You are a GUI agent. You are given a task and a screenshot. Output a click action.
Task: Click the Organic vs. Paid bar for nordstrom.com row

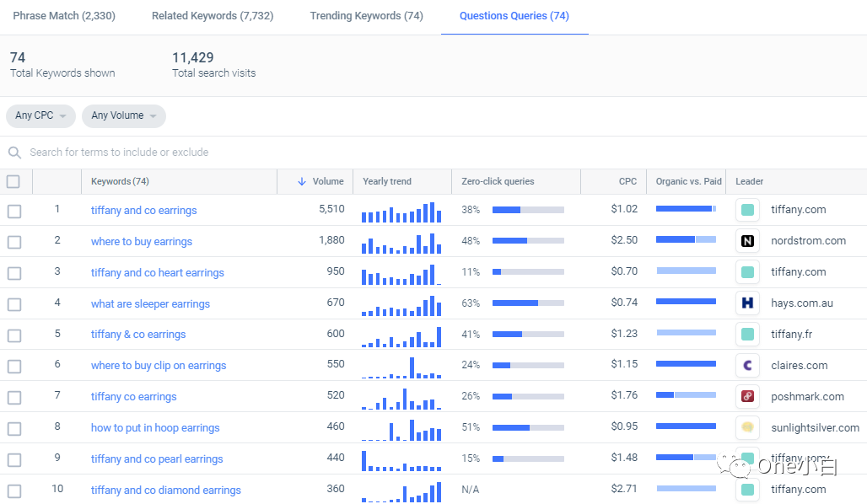[686, 240]
